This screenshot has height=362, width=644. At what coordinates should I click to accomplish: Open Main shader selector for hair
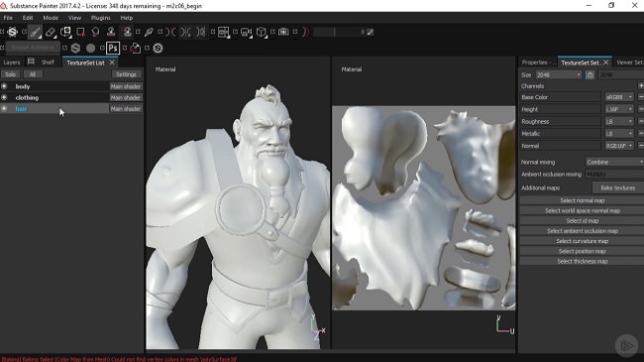(x=126, y=109)
